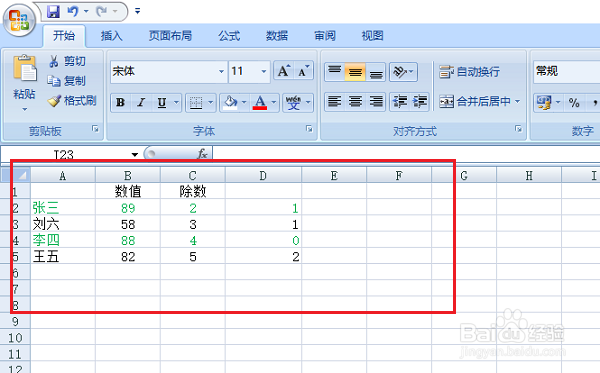Apply cell borders icon

pos(196,103)
